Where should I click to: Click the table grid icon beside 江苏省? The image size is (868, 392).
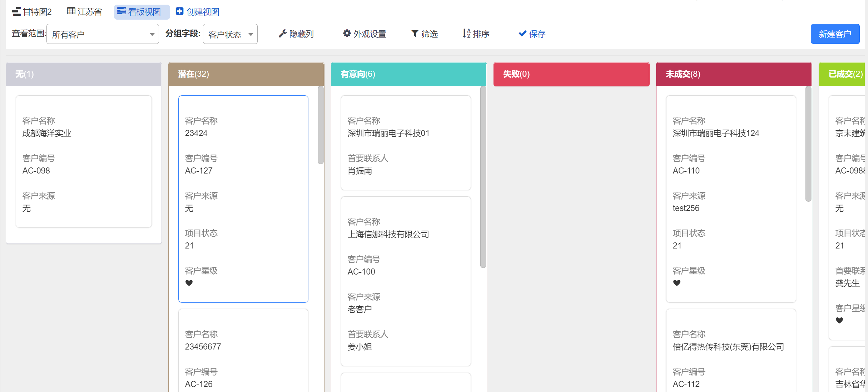point(71,11)
